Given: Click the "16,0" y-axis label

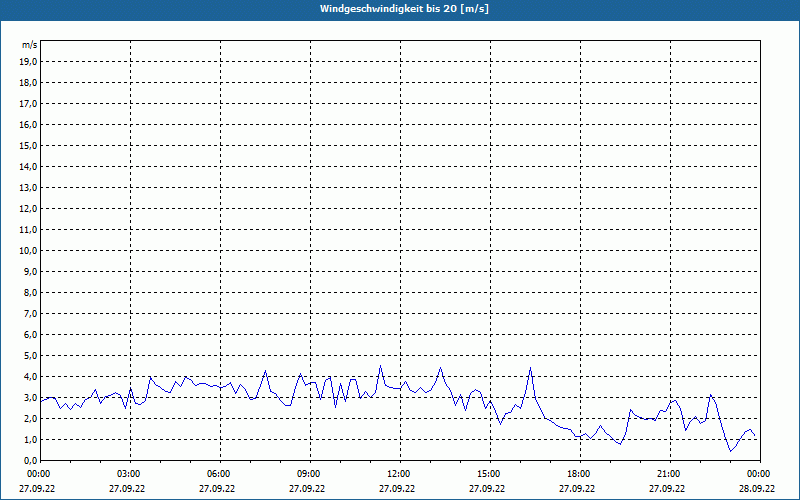Looking at the screenshot, I should 29,124.
